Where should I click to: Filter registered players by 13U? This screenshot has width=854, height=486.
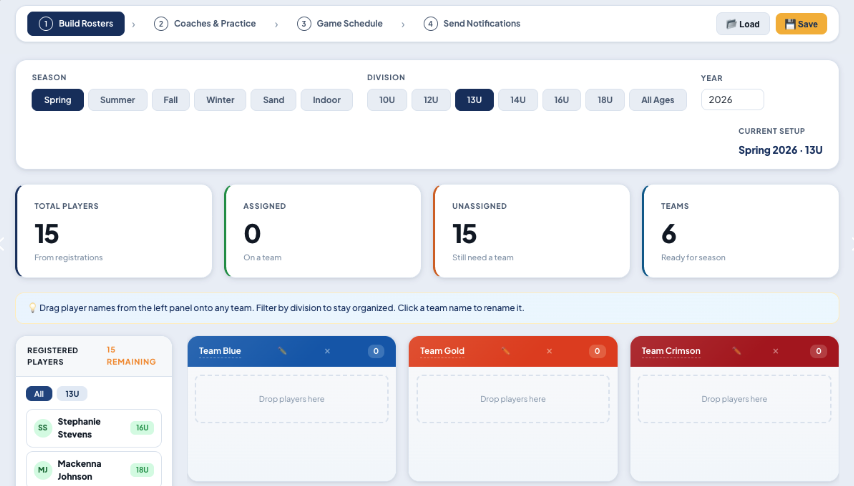72,394
